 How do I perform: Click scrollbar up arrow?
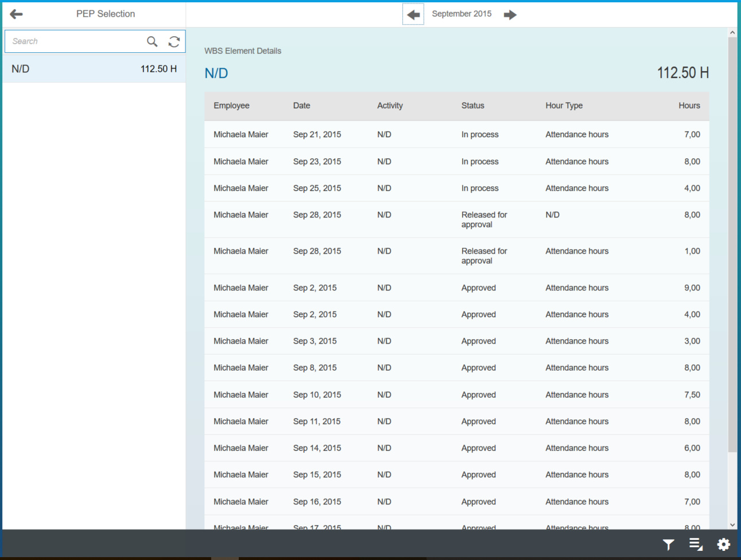(732, 33)
